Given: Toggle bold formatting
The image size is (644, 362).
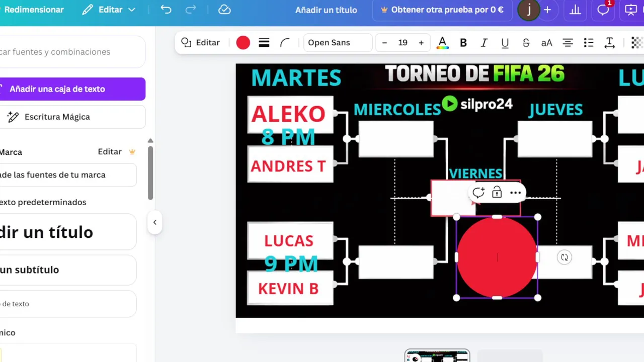Looking at the screenshot, I should click(463, 43).
